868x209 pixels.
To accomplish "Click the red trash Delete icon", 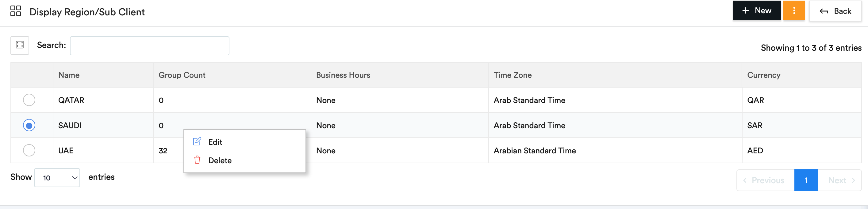I will click(197, 160).
